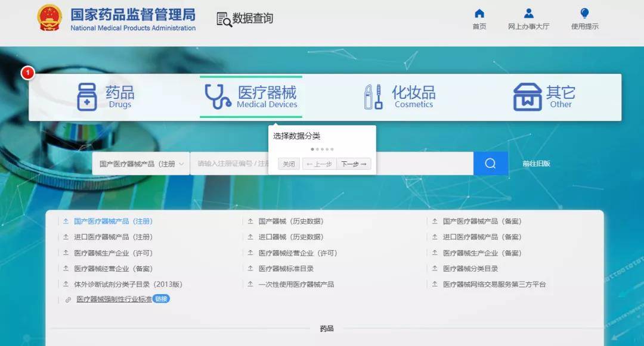The width and height of the screenshot is (644, 346).
Task: Click arrow icon beside 一次性使用医疗器械产品
Action: click(x=250, y=284)
